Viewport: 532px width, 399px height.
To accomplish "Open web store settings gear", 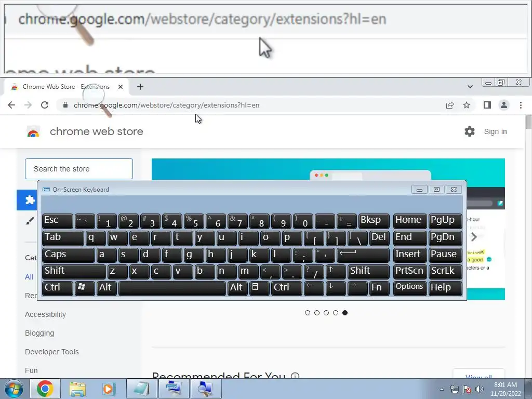I will (470, 131).
